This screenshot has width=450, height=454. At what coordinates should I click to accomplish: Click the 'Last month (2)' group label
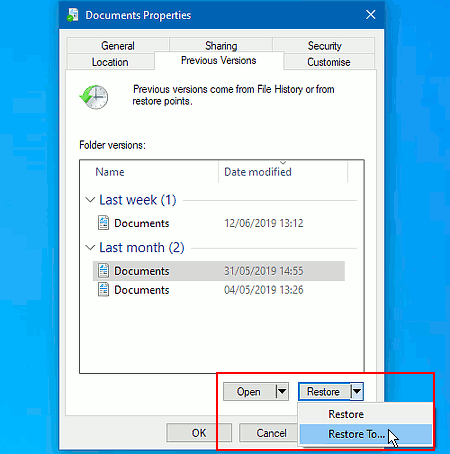[x=142, y=248]
